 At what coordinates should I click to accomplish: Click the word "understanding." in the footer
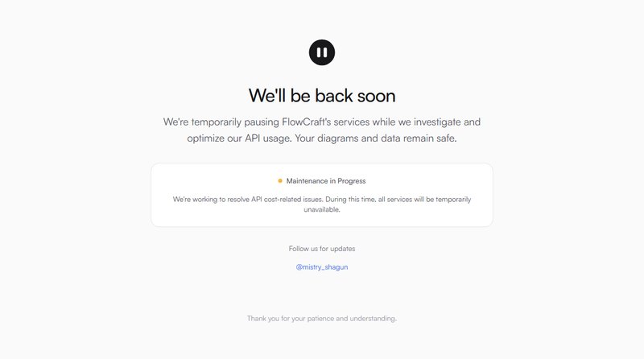point(373,318)
